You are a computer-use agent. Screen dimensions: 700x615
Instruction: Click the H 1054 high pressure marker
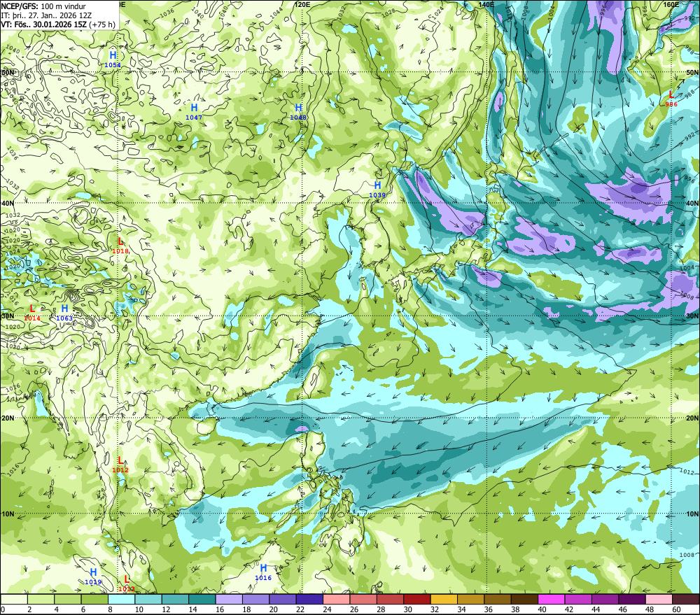pos(113,59)
